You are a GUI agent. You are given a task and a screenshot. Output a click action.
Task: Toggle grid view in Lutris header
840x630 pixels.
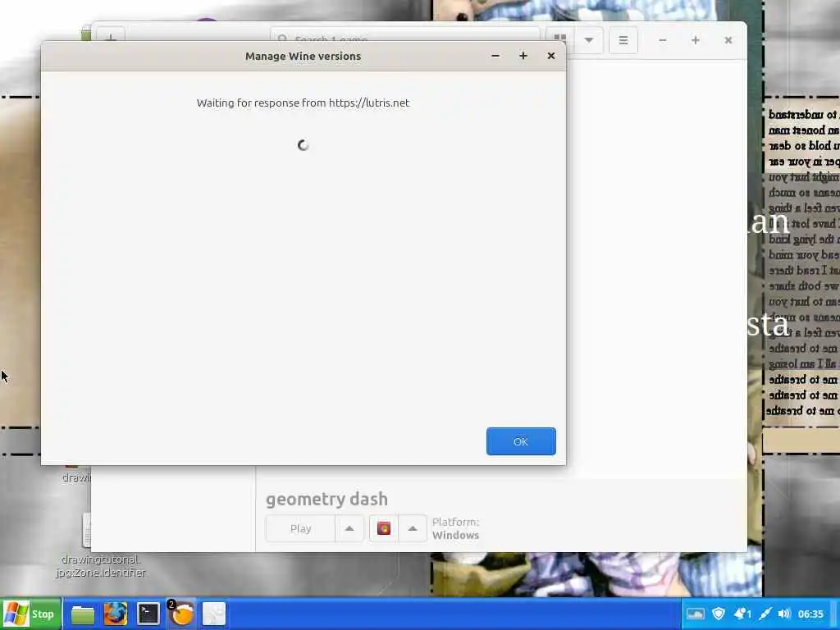pos(559,39)
